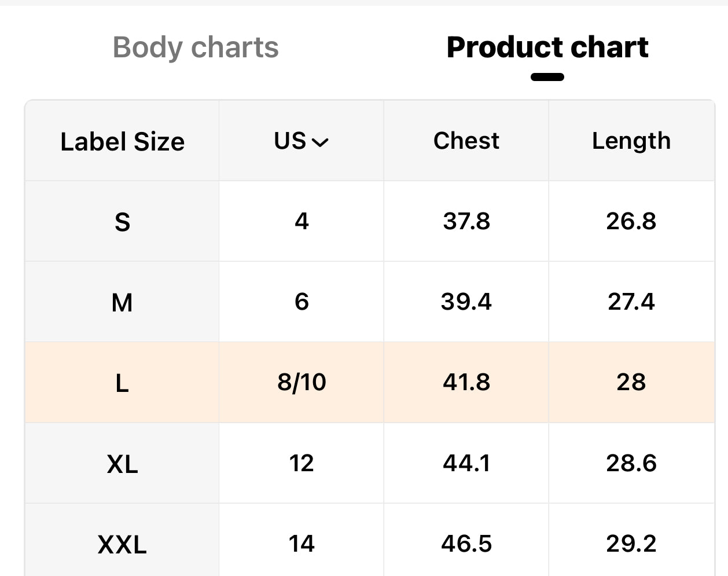728x576 pixels.
Task: Click the US size 4 cell
Action: pos(302,221)
